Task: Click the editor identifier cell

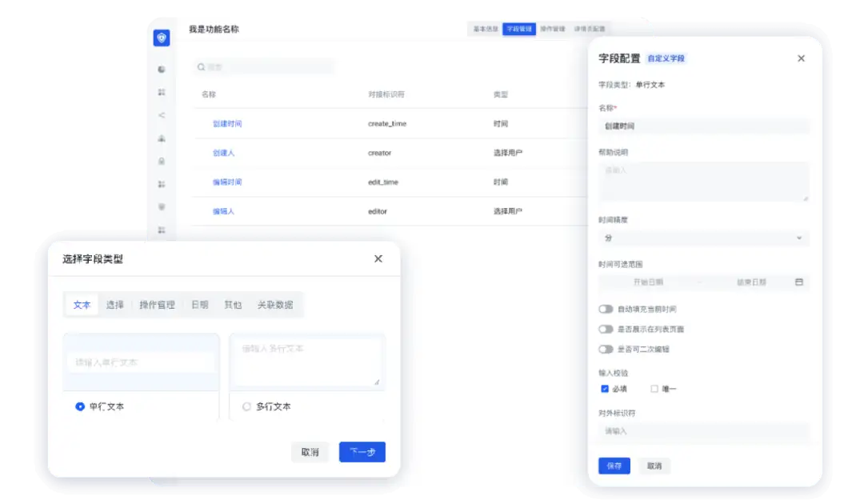Action: point(377,211)
